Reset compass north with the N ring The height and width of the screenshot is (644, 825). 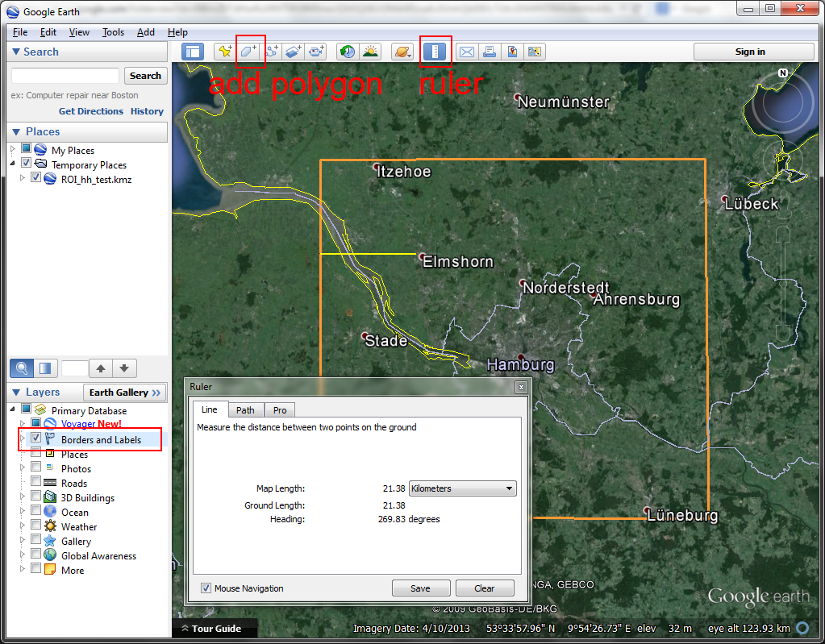click(x=783, y=73)
